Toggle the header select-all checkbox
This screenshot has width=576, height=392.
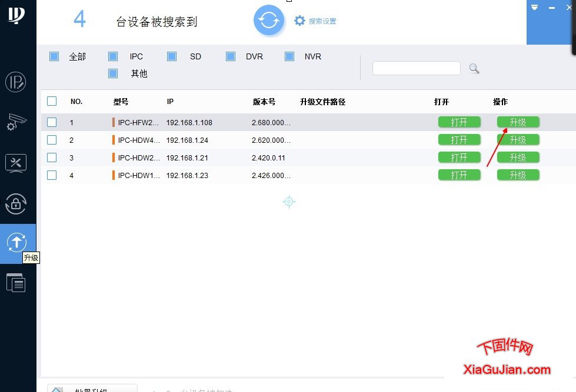[51, 100]
